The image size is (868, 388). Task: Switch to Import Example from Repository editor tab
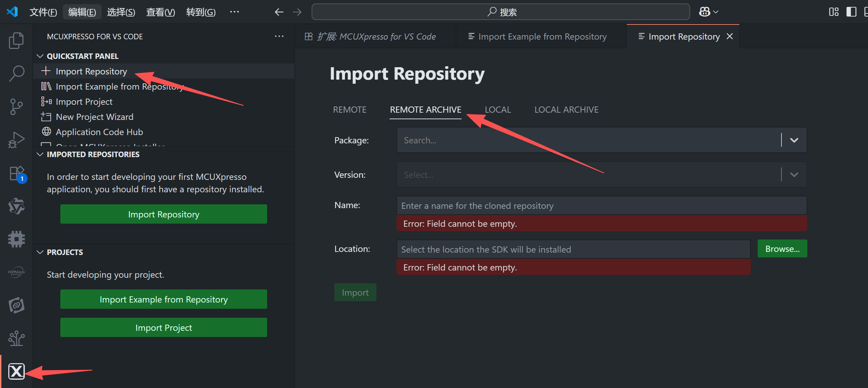(541, 36)
